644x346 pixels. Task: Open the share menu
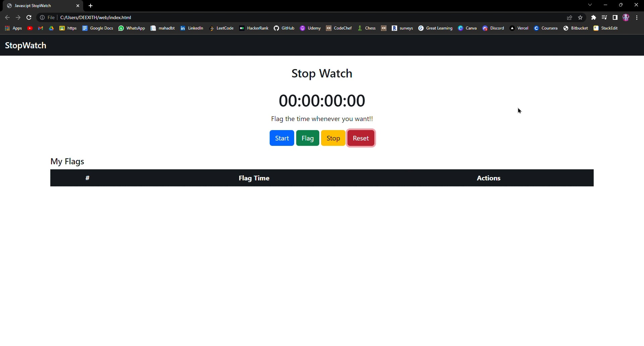coord(570,17)
